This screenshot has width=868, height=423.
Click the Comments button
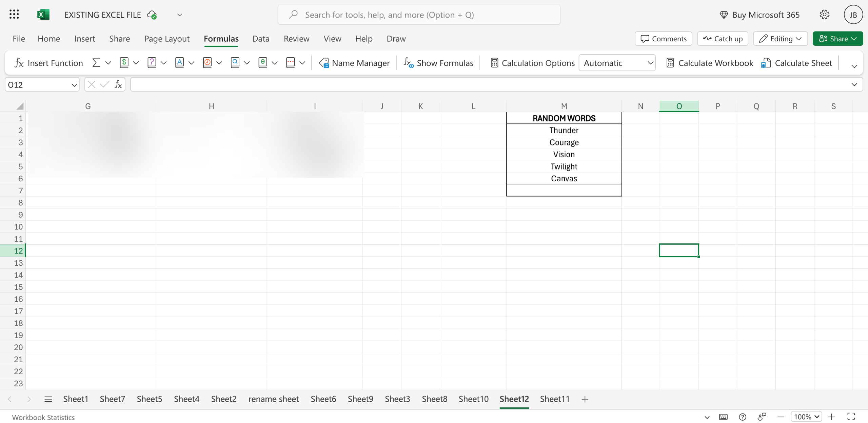coord(663,39)
